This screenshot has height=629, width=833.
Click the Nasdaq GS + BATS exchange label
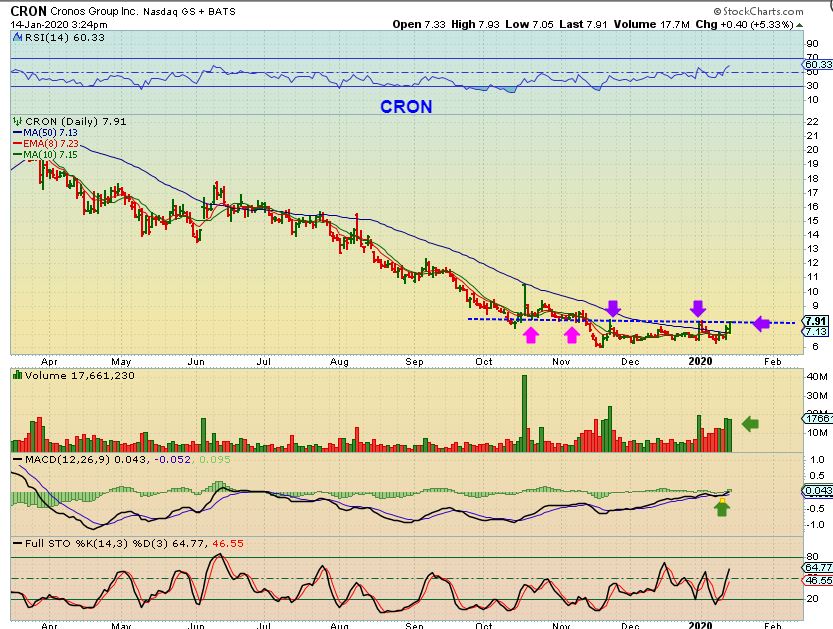(189, 11)
